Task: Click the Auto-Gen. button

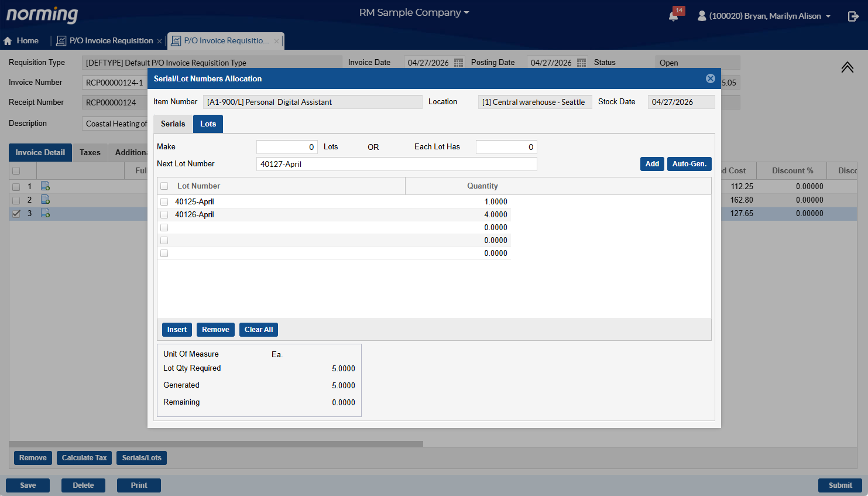Action: pos(689,164)
